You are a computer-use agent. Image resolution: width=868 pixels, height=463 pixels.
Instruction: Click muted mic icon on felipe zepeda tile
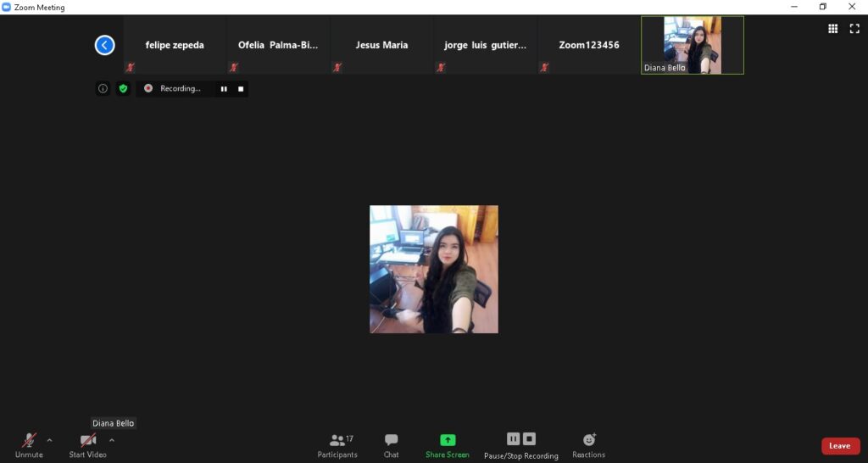pyautogui.click(x=130, y=68)
